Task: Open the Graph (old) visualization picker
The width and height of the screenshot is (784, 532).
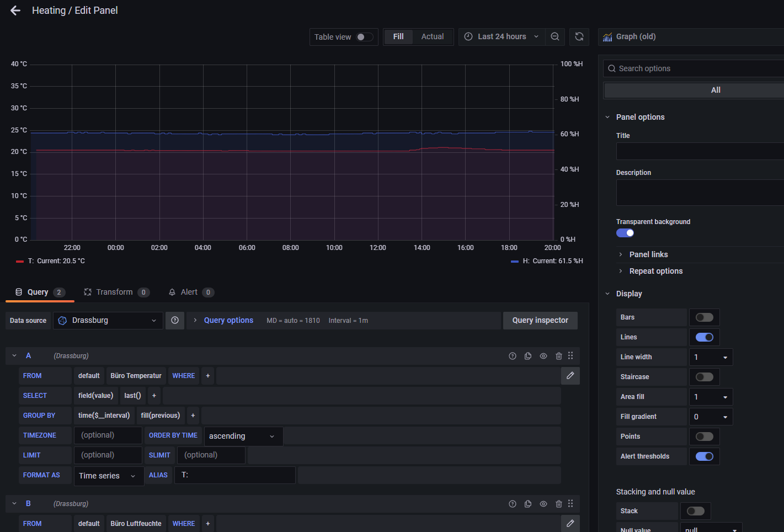Action: click(691, 37)
